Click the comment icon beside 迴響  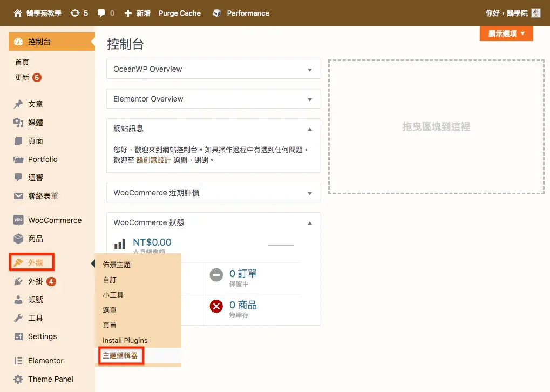coord(18,177)
